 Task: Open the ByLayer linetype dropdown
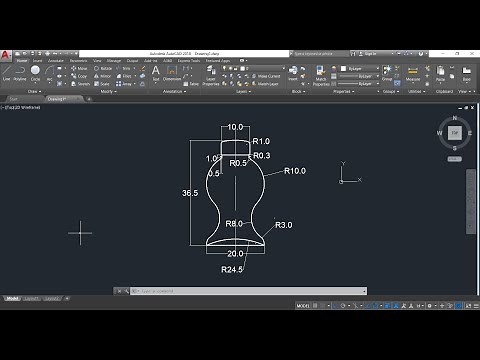[x=359, y=84]
